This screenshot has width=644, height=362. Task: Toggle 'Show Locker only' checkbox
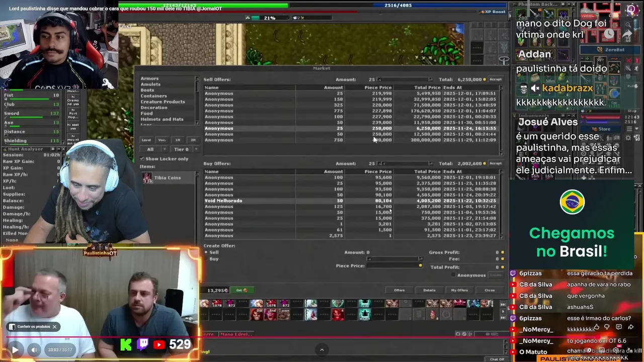pyautogui.click(x=142, y=159)
